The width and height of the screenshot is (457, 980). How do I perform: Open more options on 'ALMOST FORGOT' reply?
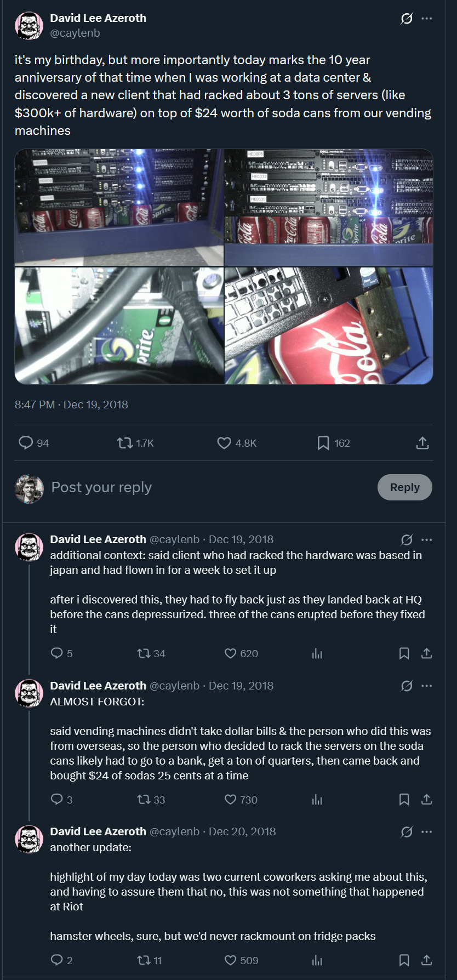(427, 686)
